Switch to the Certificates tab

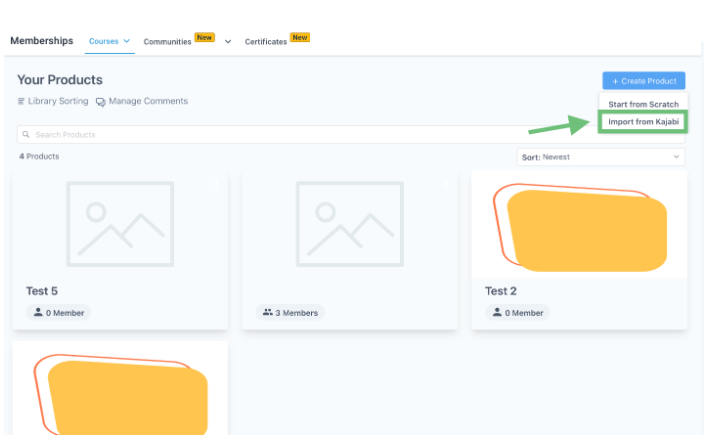click(x=266, y=41)
